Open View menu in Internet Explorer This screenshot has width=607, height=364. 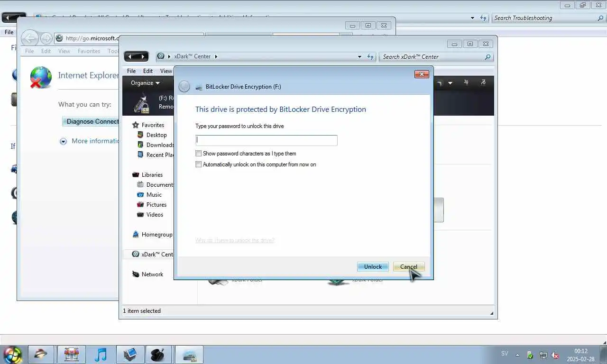pos(64,51)
